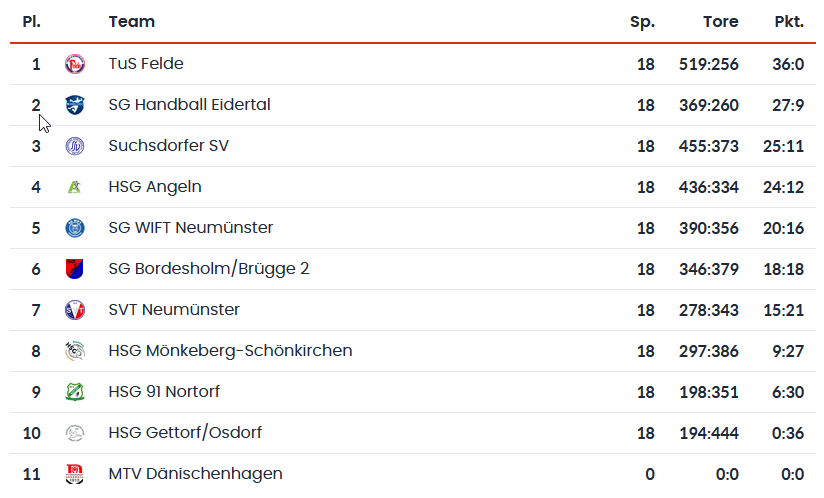Open the TuS Felde team name
The width and height of the screenshot is (824, 498).
tap(146, 64)
